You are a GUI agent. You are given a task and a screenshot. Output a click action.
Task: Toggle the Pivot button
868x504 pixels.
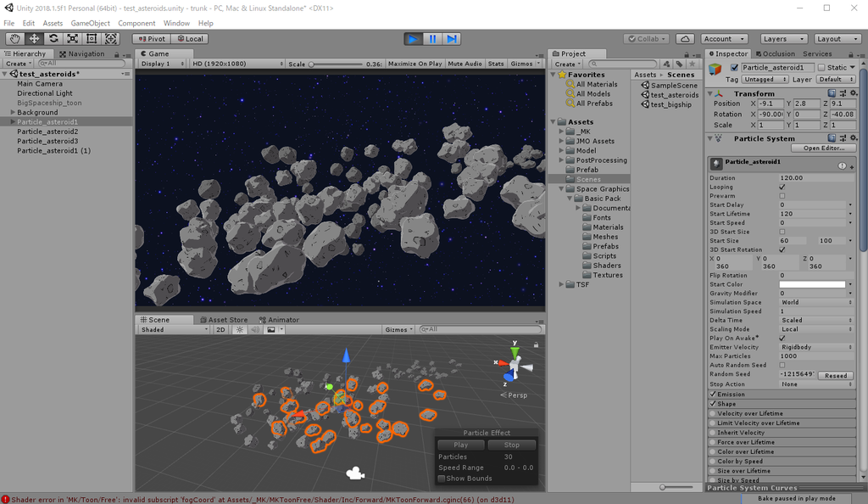[151, 39]
